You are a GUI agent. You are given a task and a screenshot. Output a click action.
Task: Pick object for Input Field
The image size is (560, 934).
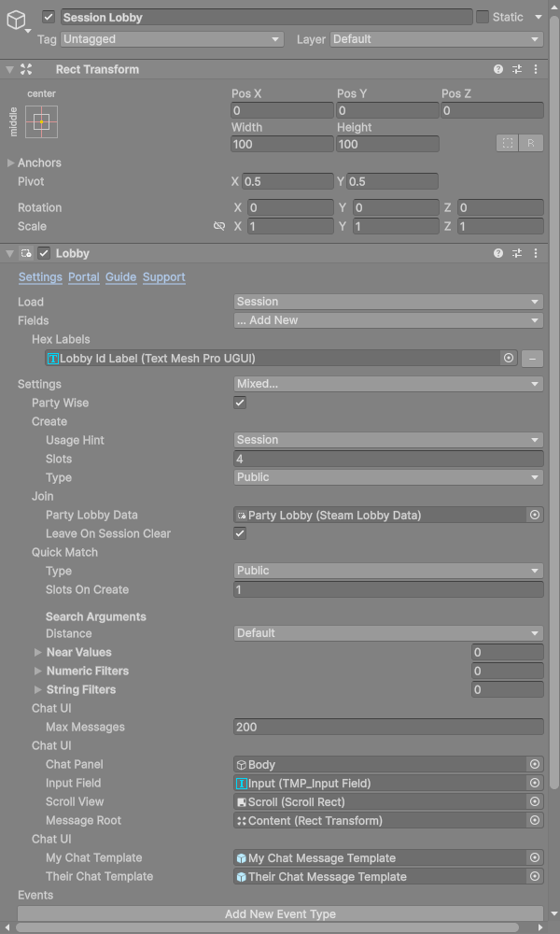click(x=535, y=783)
